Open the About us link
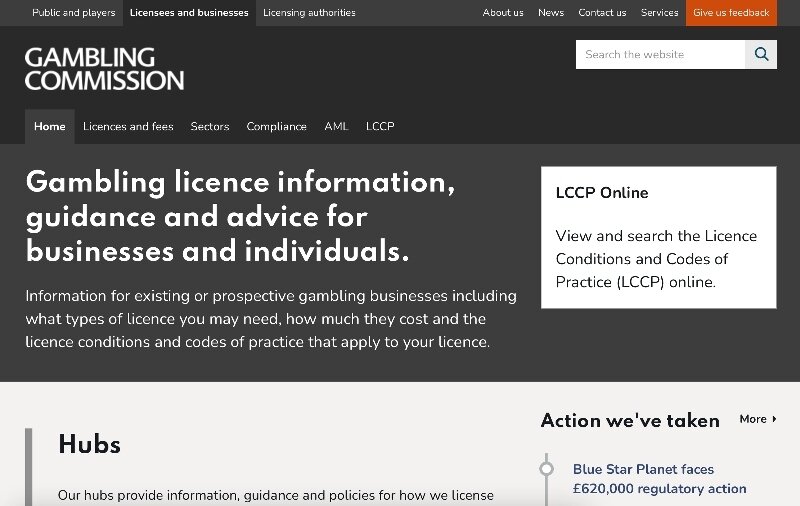The image size is (800, 506). [x=503, y=13]
